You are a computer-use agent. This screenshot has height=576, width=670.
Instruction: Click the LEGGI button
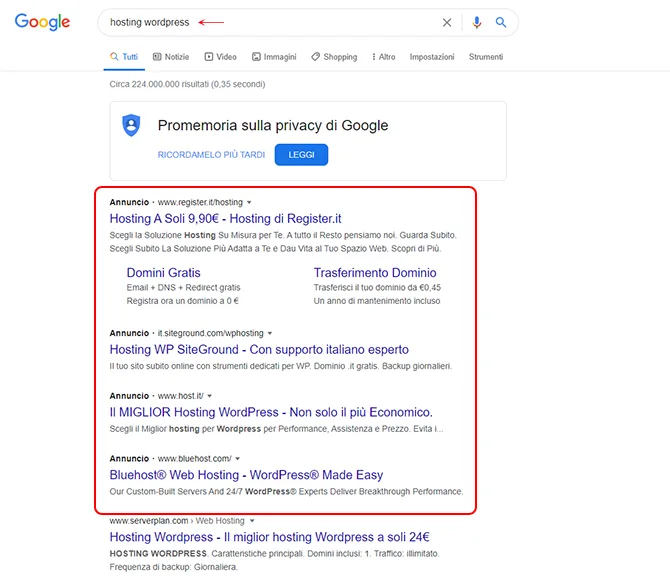point(301,155)
